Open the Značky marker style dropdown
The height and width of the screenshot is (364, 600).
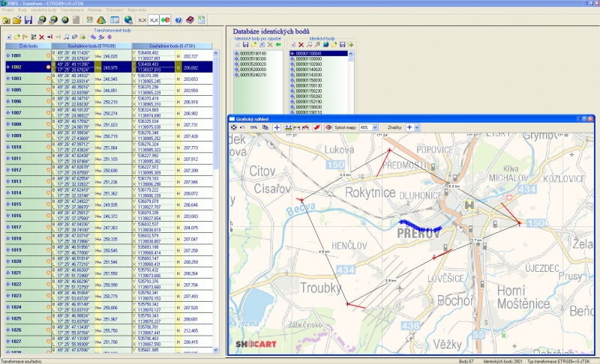(417, 127)
